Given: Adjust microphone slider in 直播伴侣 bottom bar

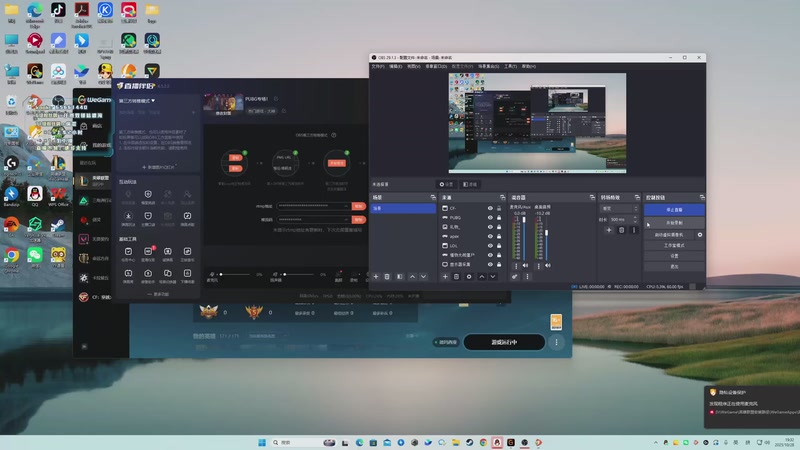Looking at the screenshot, I should coord(235,274).
